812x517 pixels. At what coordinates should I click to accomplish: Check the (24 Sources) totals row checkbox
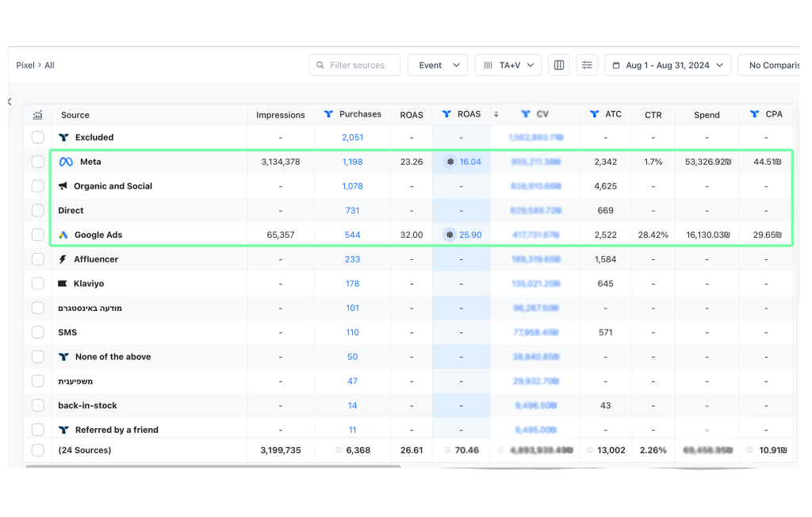[38, 450]
